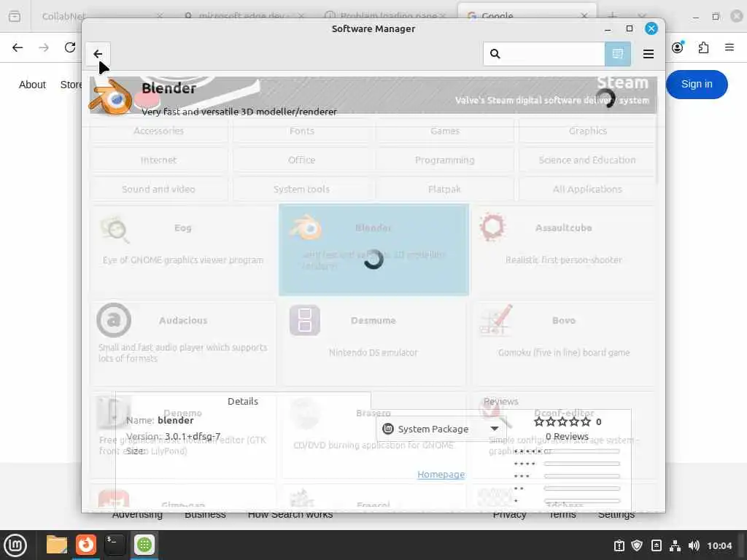The width and height of the screenshot is (747, 560).
Task: Reload the browser page
Action: click(x=70, y=47)
